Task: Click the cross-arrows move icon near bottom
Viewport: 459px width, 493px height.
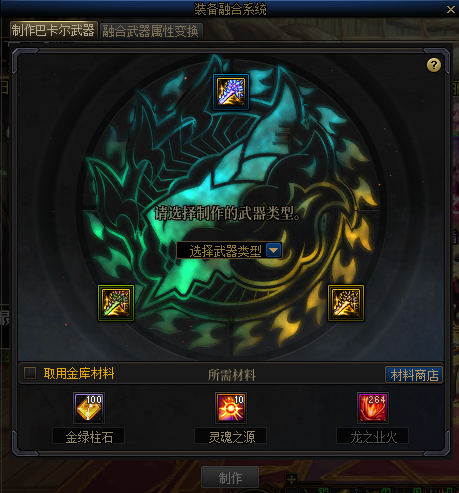Action: click(x=292, y=479)
